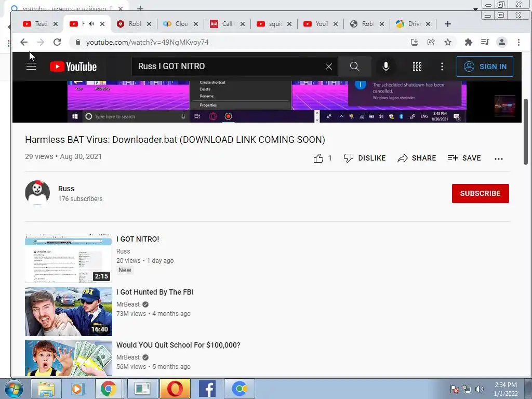The height and width of the screenshot is (399, 532).
Task: Open Would YOU Quit School thumbnail
Action: coord(69,358)
